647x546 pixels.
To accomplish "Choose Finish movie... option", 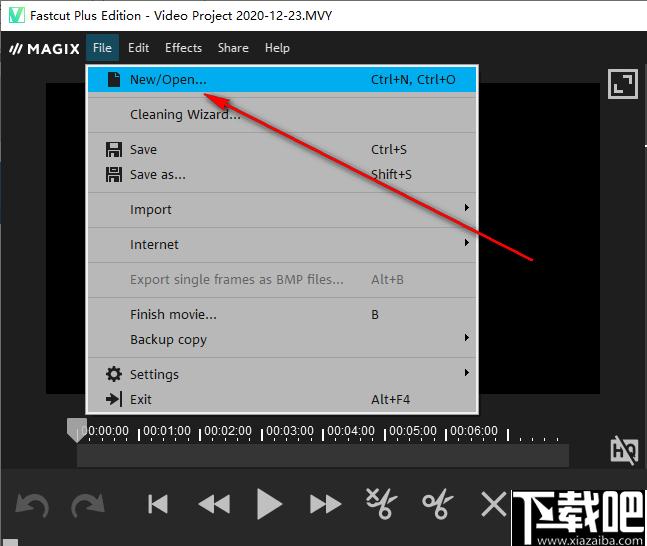I will [x=282, y=314].
